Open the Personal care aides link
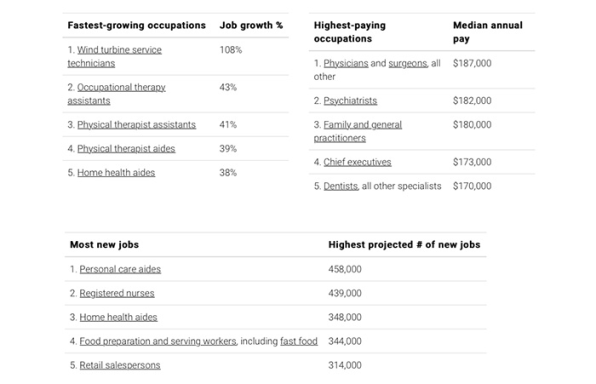The height and width of the screenshot is (384, 596). 120,269
